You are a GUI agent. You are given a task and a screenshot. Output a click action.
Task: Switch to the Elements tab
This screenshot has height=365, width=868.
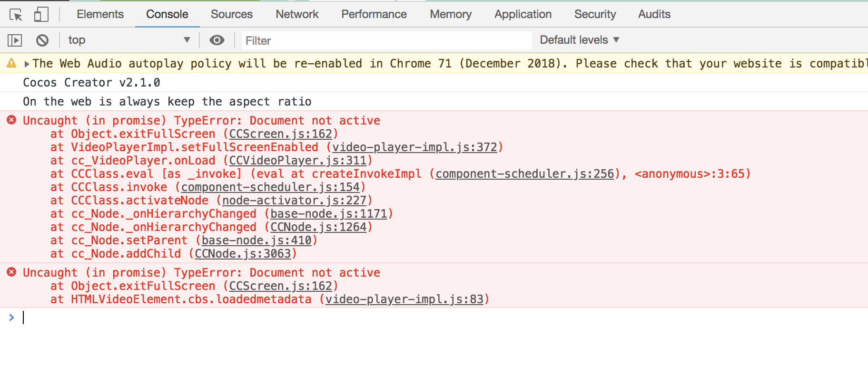(100, 14)
